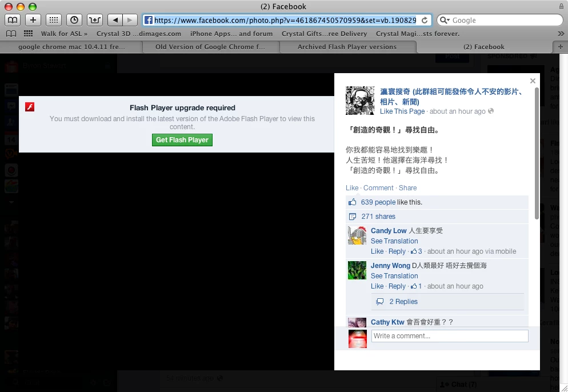This screenshot has width=568, height=392.
Task: Open the bookmarks sidebar book icon in toolbar
Action: [x=13, y=20]
